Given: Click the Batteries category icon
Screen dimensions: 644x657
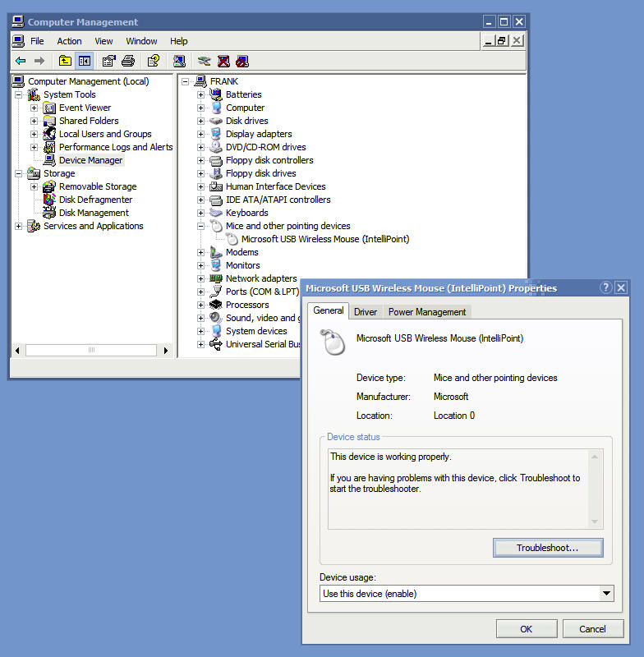Looking at the screenshot, I should coord(216,94).
